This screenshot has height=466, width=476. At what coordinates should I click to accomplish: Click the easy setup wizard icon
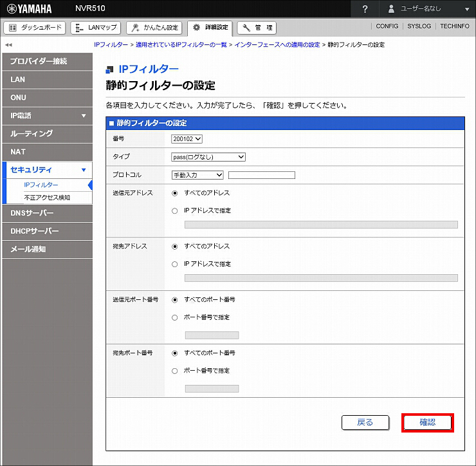(x=135, y=28)
